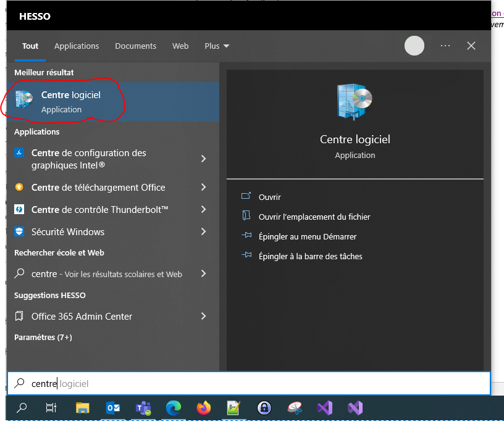Switch to Outlook in the taskbar
This screenshot has width=504, height=432.
113,408
